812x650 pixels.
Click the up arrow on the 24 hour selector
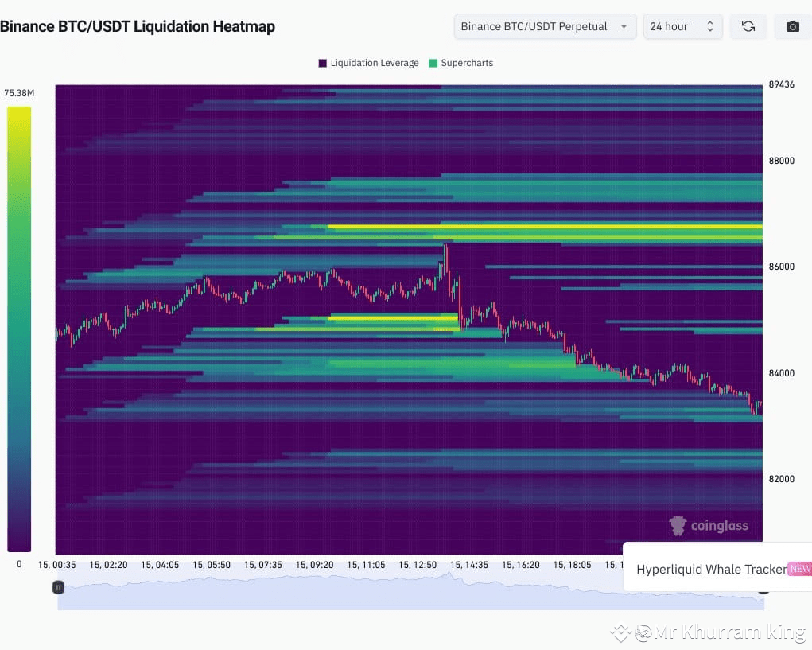click(x=710, y=21)
